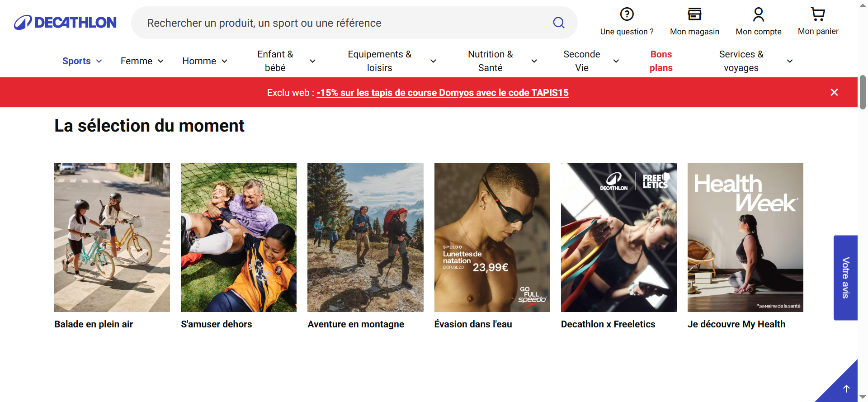Click the back-to-top arrow button
868x402 pixels.
click(846, 388)
